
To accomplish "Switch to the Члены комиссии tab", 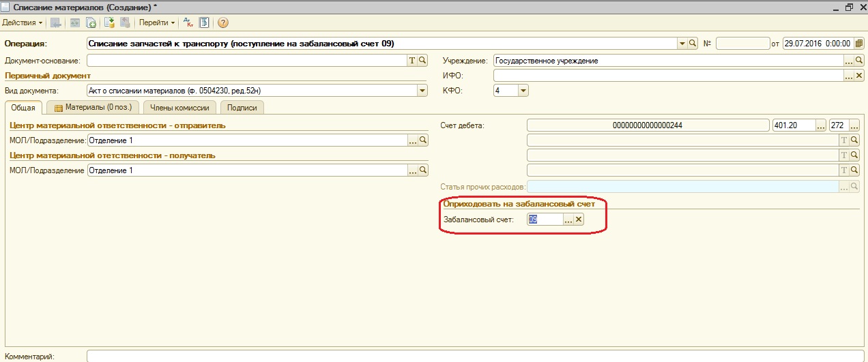I will click(180, 108).
